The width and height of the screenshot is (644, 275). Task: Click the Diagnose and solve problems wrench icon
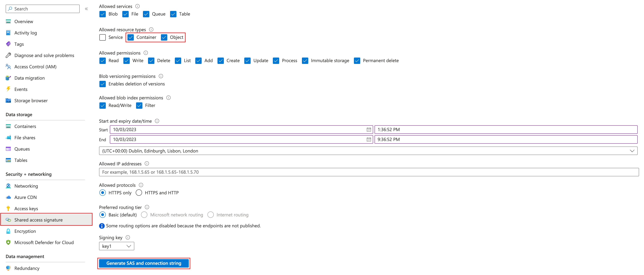tap(8, 55)
